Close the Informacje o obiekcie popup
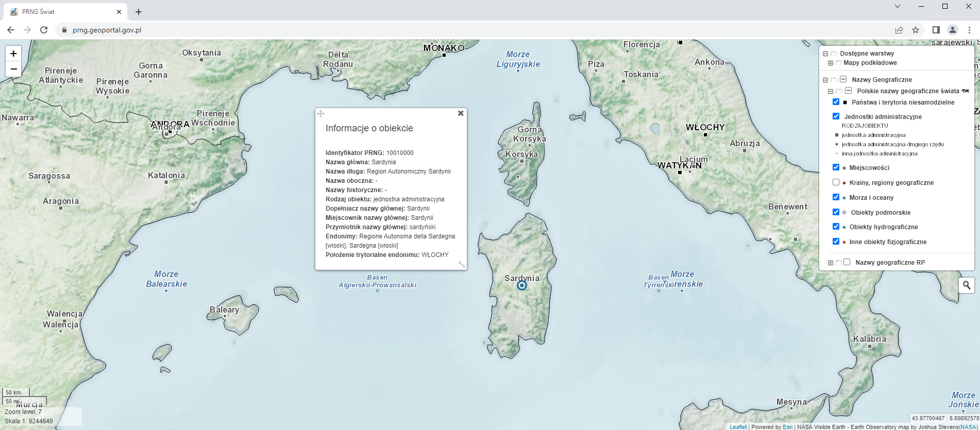980x430 pixels. point(461,113)
